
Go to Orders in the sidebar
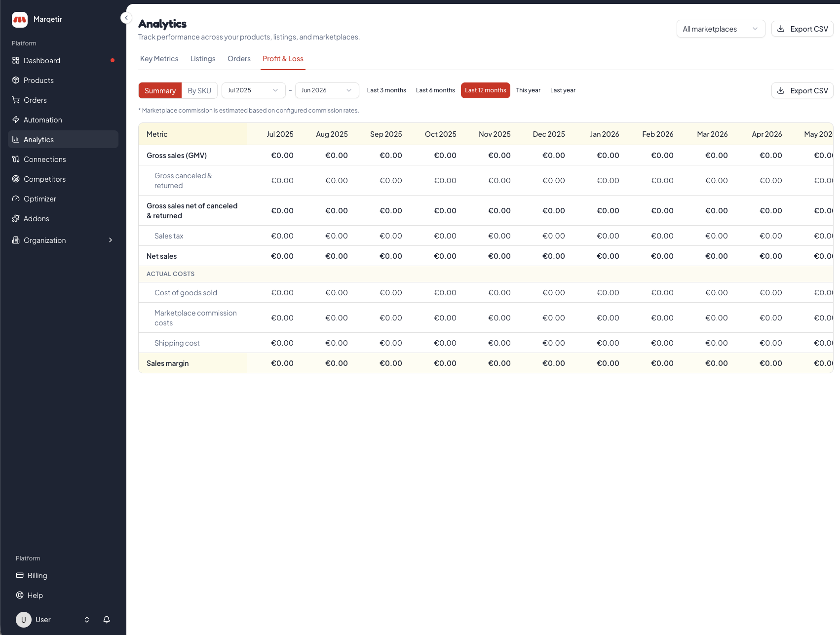tap(63, 100)
